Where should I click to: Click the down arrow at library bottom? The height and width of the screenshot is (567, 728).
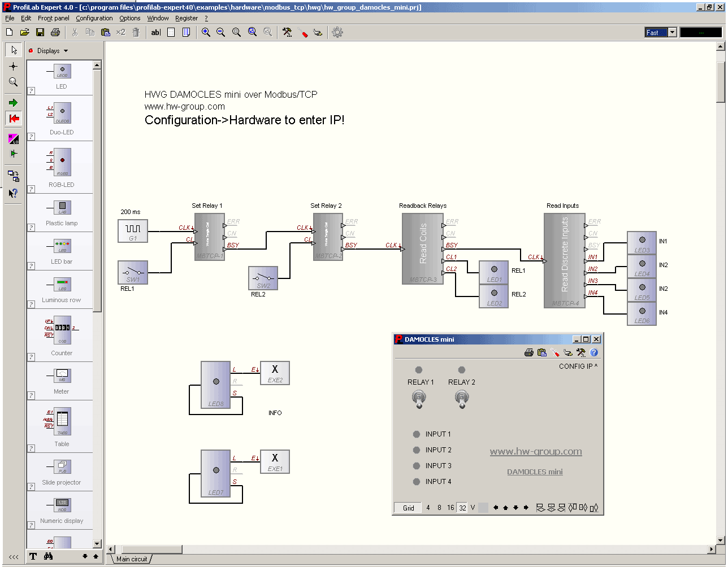85,556
